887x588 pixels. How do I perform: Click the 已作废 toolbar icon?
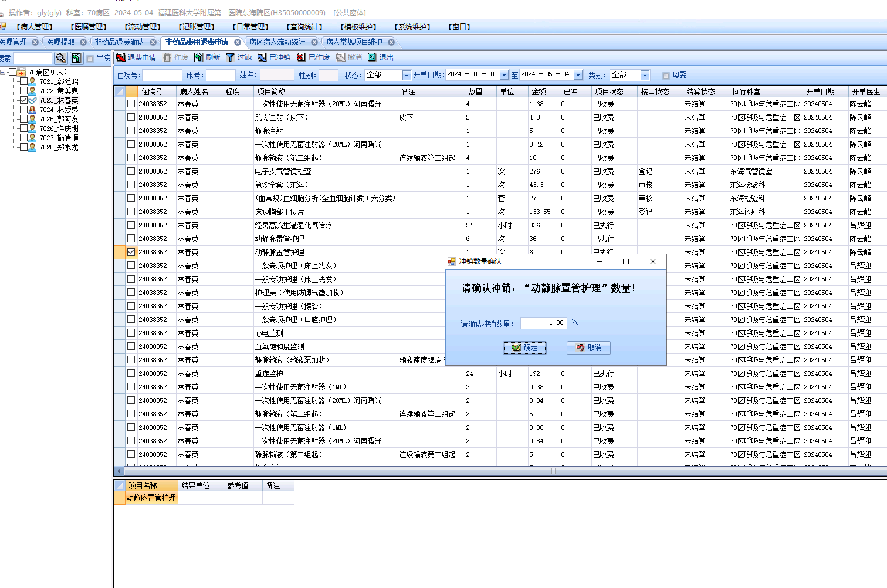pos(302,57)
